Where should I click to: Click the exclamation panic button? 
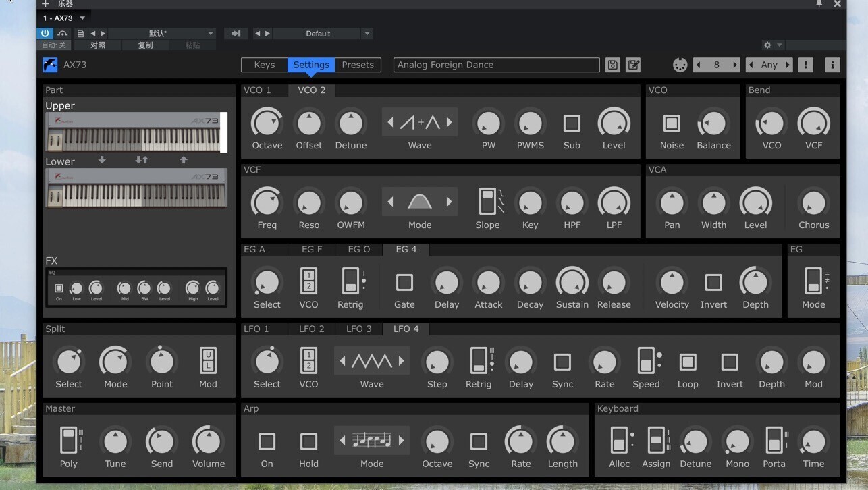pos(806,65)
